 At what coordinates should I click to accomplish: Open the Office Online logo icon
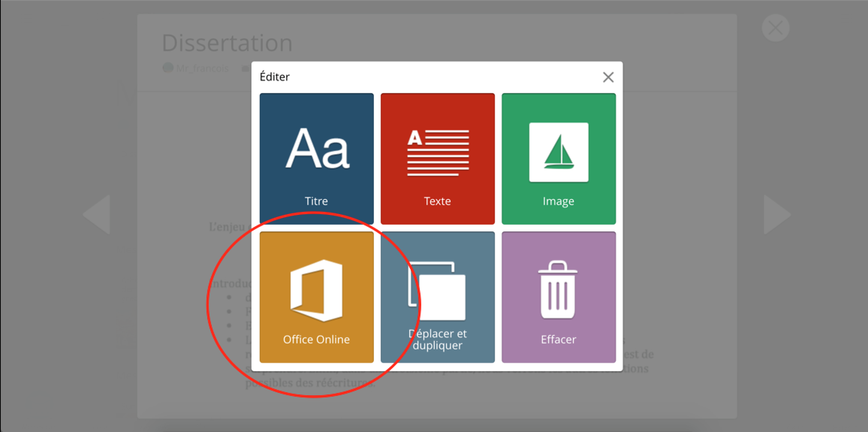point(316,290)
